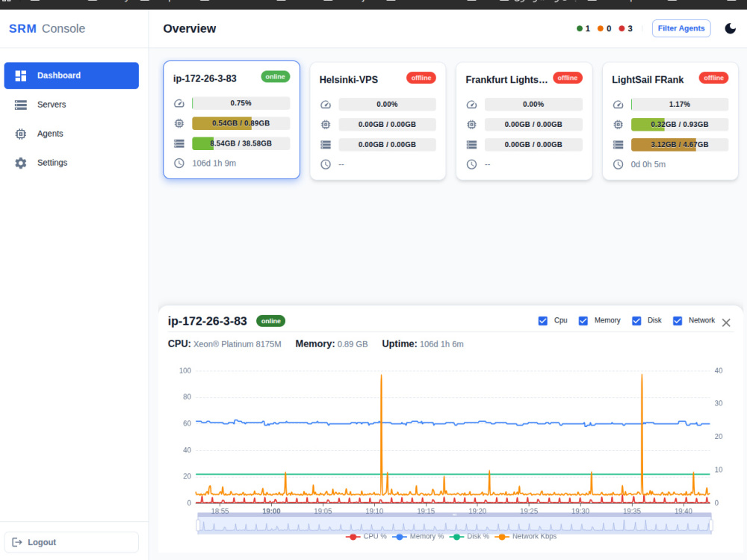This screenshot has width=747, height=560.
Task: Click uptime 106d 1h 9m text
Action: click(214, 164)
